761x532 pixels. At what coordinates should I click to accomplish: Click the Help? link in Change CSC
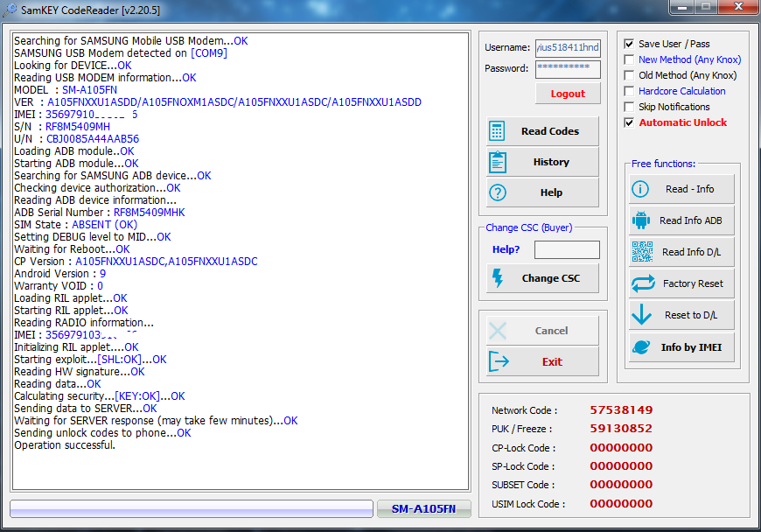pos(506,249)
